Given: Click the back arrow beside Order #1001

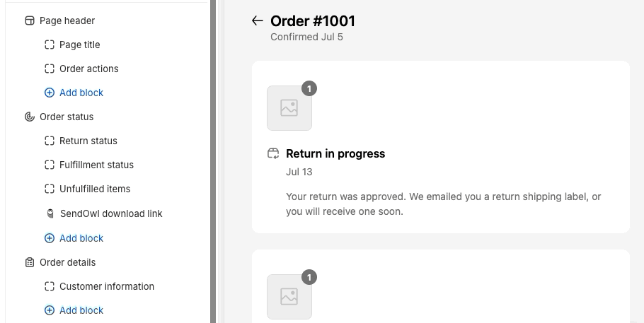Looking at the screenshot, I should pos(257,21).
